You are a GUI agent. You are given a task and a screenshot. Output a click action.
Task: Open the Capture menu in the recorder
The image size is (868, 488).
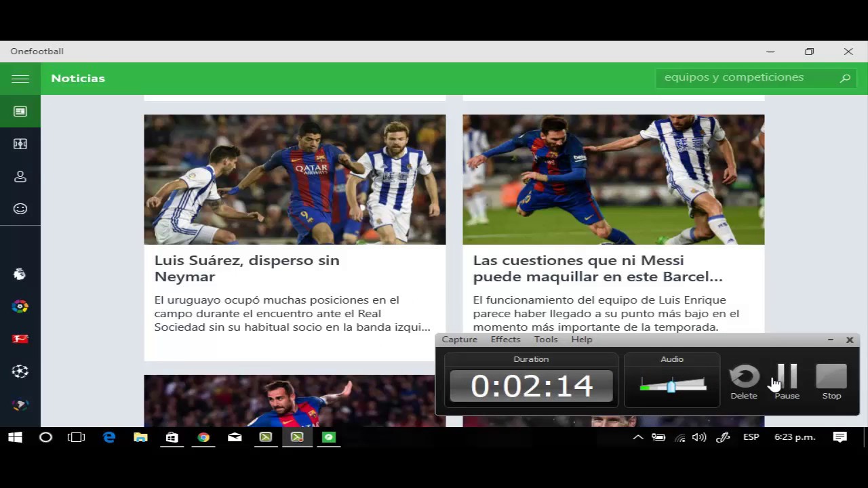(460, 340)
